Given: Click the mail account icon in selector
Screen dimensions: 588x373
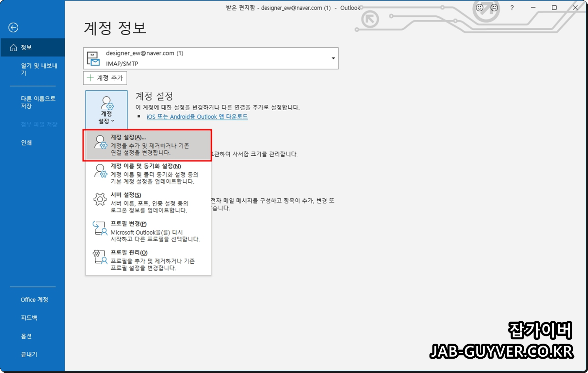Looking at the screenshot, I should coord(93,59).
